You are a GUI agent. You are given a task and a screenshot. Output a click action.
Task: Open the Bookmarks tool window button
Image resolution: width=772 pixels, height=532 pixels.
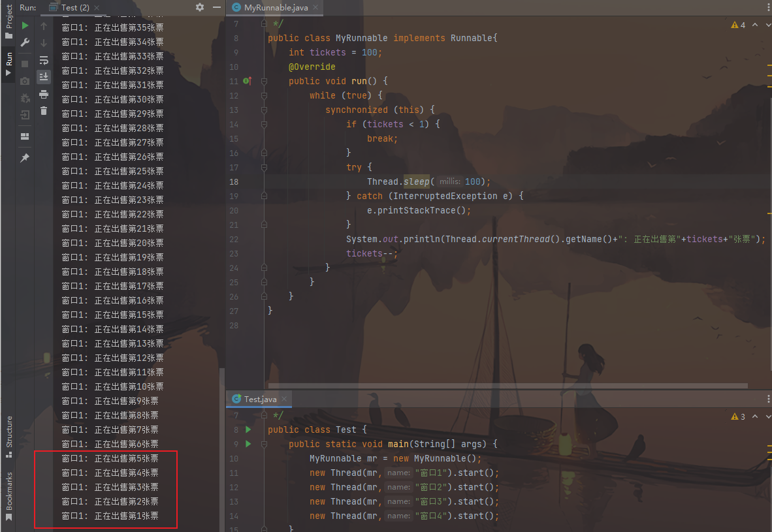pyautogui.click(x=9, y=496)
